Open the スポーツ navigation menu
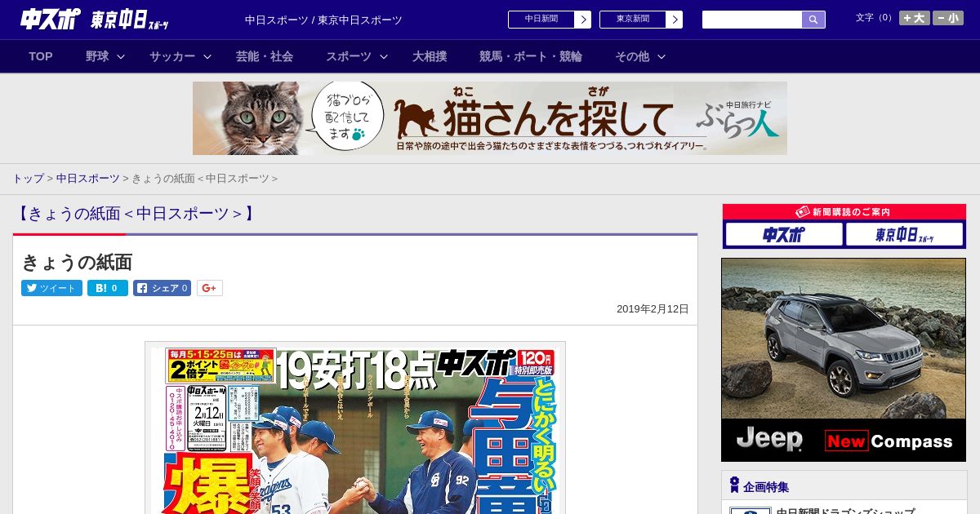Screen dimensions: 980x514 pos(349,56)
